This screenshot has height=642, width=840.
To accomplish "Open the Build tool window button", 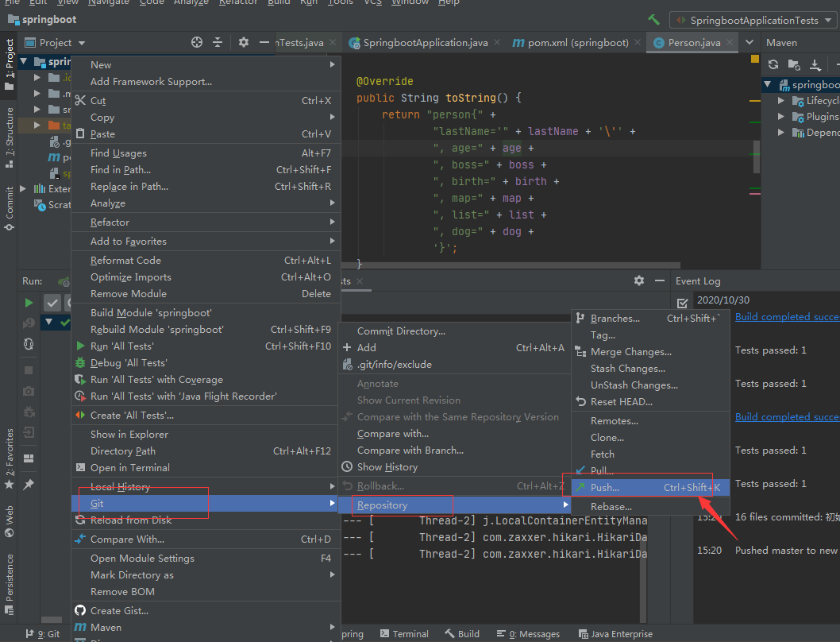I will click(x=462, y=634).
